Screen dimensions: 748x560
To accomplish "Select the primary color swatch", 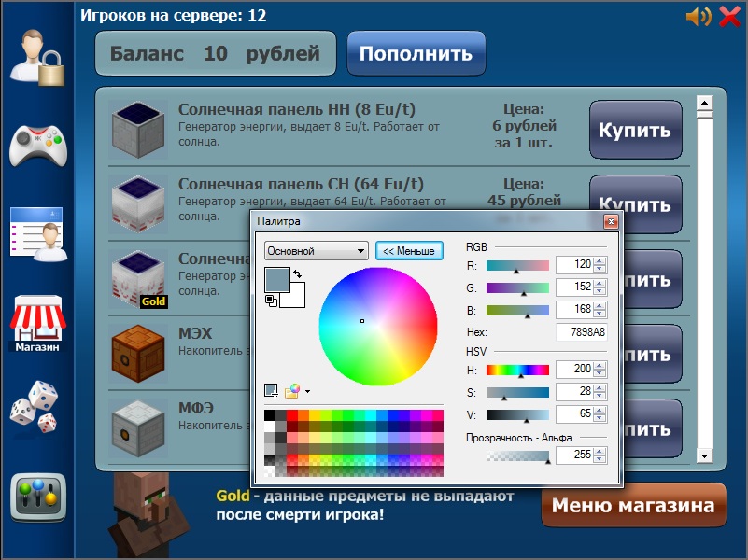I will (276, 280).
